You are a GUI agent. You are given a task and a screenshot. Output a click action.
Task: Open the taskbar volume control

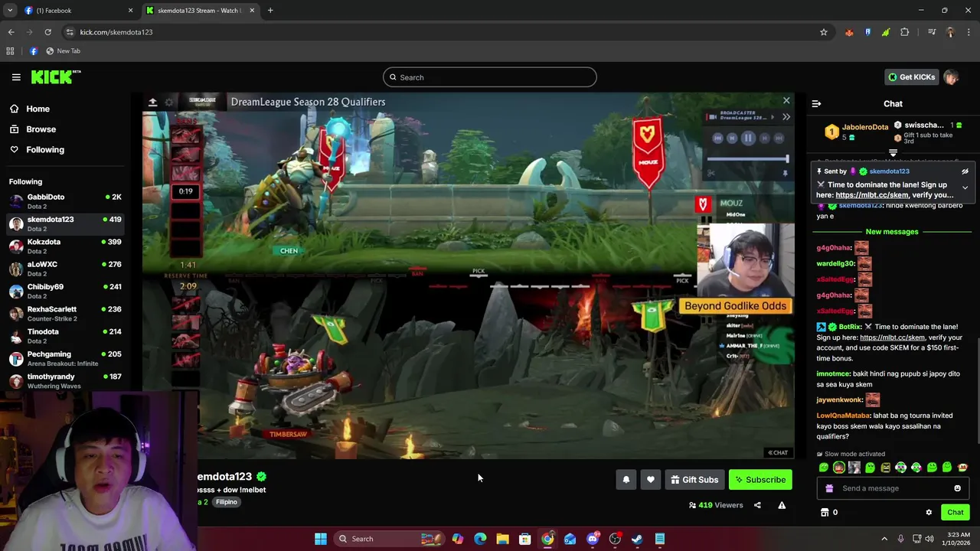[x=929, y=539]
